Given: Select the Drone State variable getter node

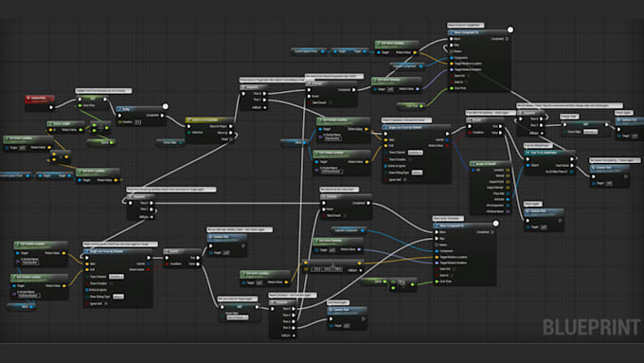Looking at the screenshot, I should 170,142.
